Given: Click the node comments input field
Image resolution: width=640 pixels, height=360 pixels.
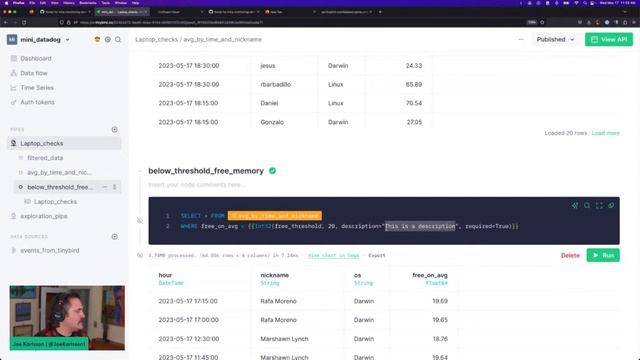Looking at the screenshot, I should (x=197, y=185).
